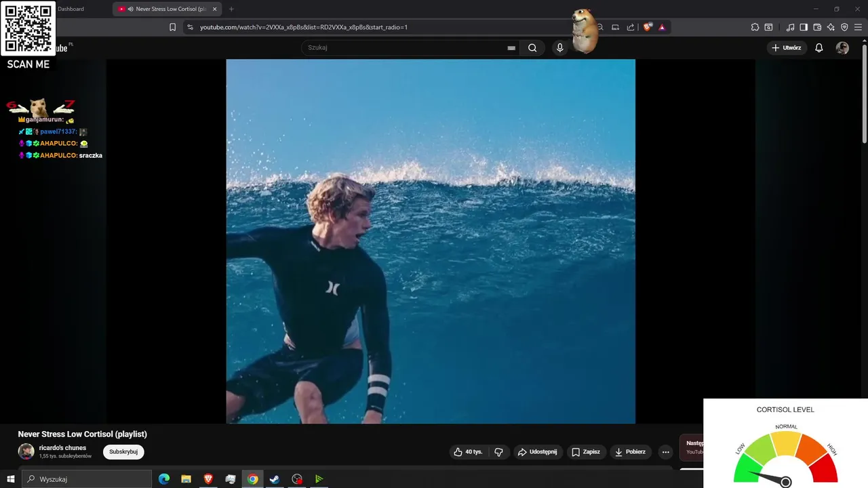This screenshot has height=488, width=868.
Task: Click the share page icon
Action: [x=631, y=27]
